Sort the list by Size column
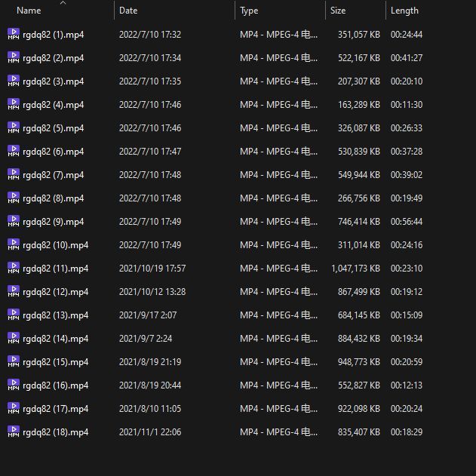The height and width of the screenshot is (476, 476). pyautogui.click(x=338, y=11)
